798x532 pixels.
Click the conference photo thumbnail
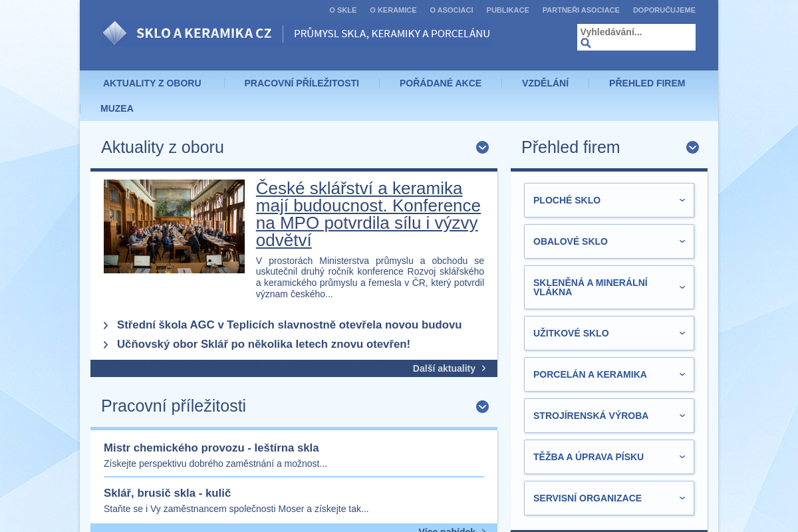click(x=174, y=226)
